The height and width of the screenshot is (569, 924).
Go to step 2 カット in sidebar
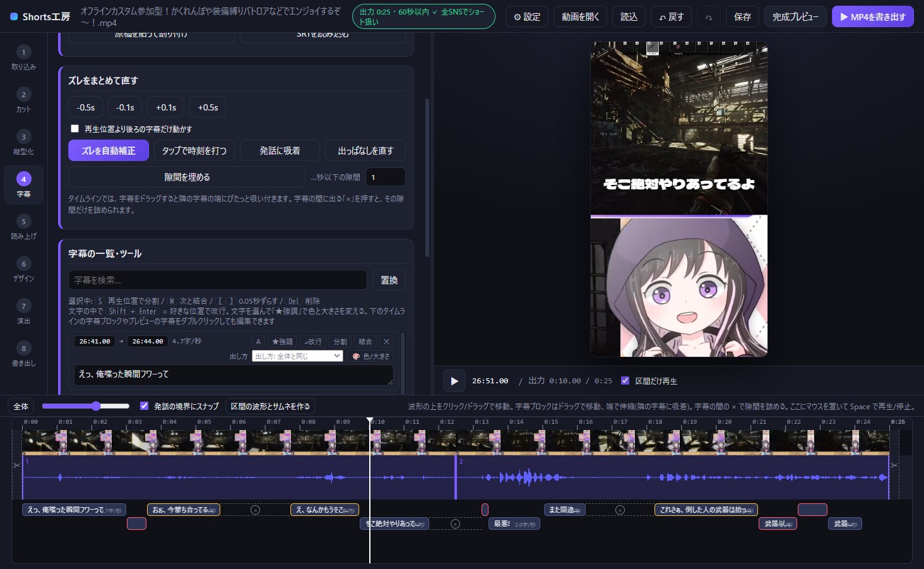[23, 100]
